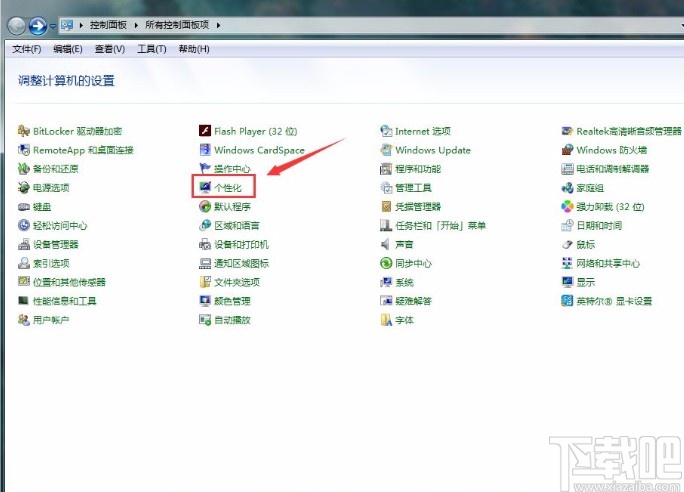Open the 个性化 monitor icon
684x492 pixels.
(205, 188)
